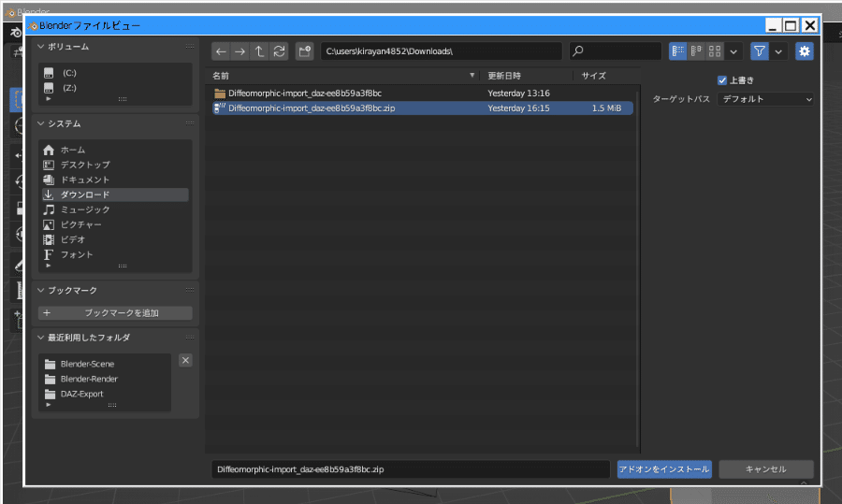
Task: Open the (C:) volume
Action: pos(115,73)
